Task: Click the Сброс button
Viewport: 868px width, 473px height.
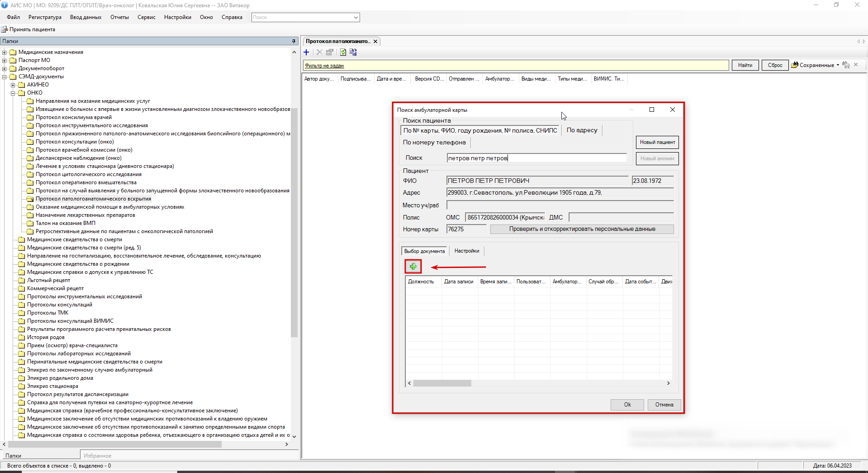Action: [775, 65]
